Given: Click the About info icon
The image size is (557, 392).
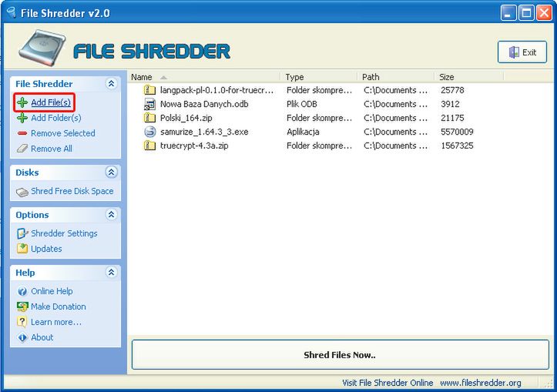Looking at the screenshot, I should point(22,337).
